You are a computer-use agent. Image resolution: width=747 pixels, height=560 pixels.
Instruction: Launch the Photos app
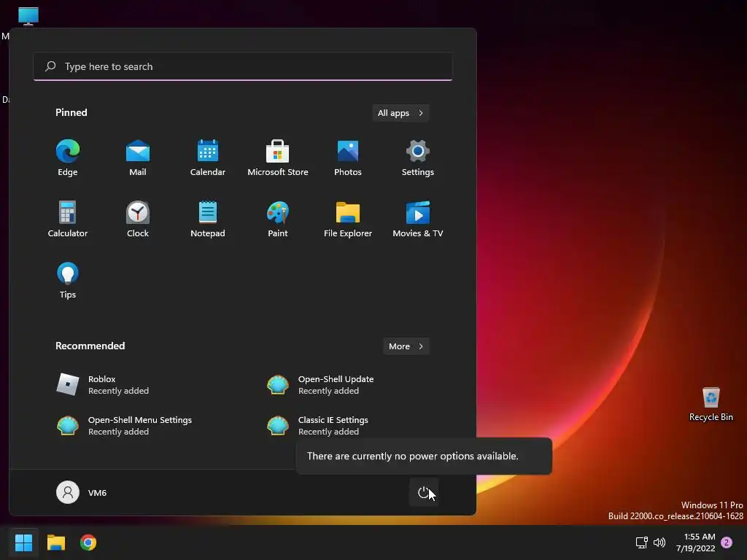348,157
